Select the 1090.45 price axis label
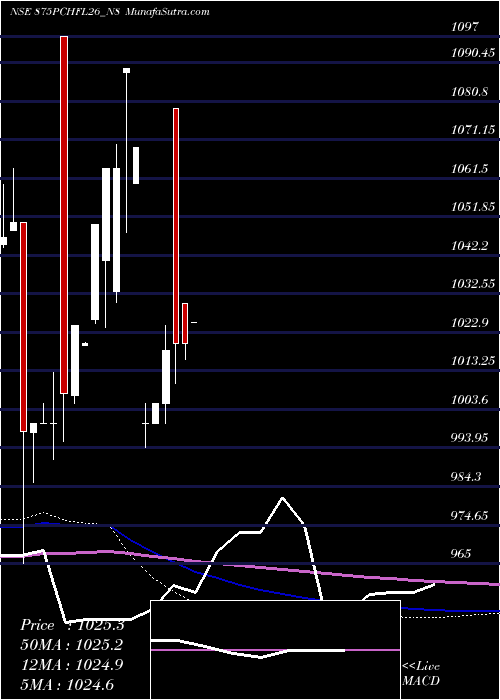Screen dimensions: 500x700 click(x=473, y=53)
